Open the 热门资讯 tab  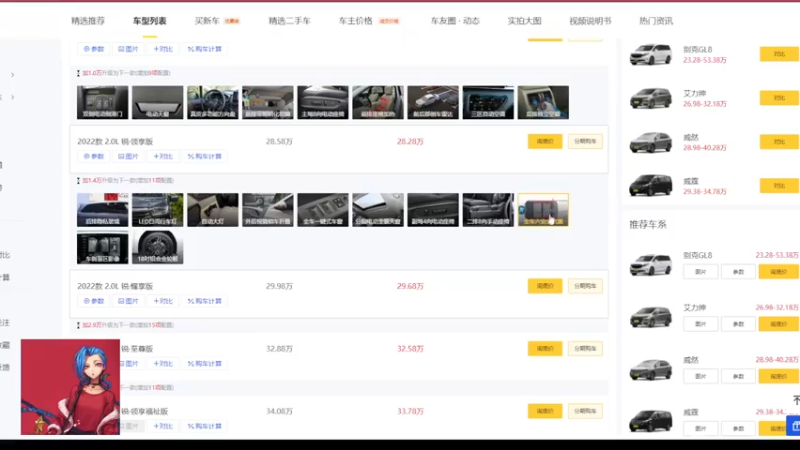point(656,21)
